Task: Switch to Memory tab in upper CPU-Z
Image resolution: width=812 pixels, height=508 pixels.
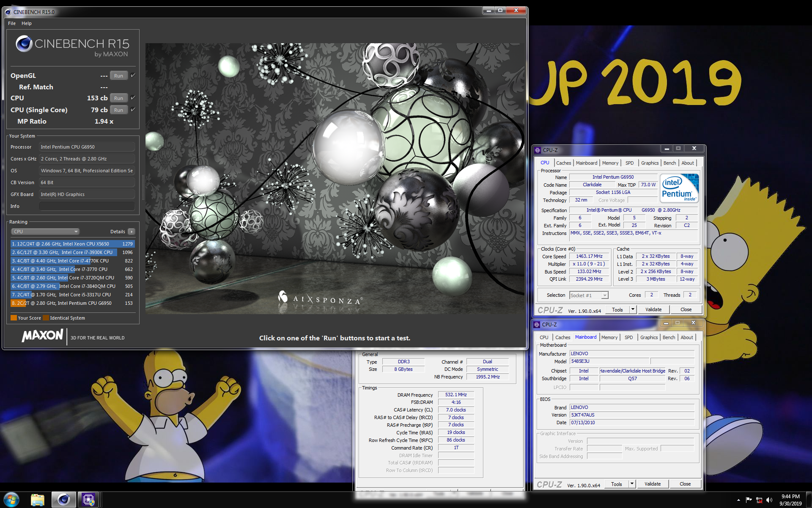Action: 610,163
